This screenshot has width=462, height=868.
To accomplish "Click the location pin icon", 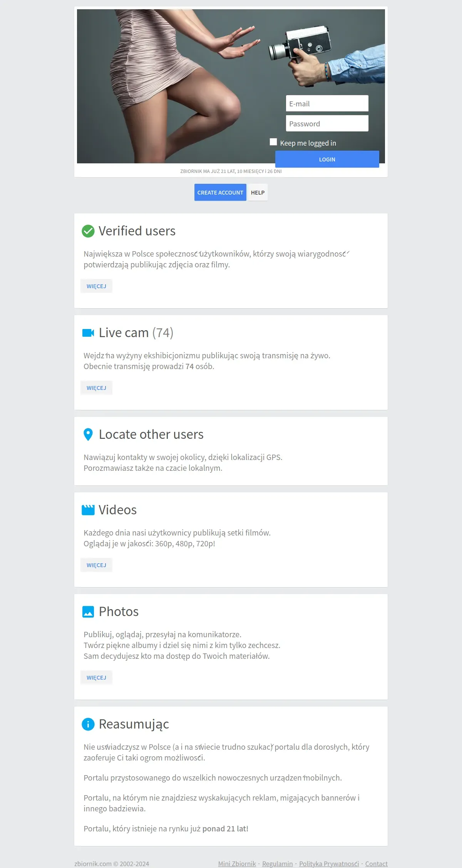I will [88, 435].
